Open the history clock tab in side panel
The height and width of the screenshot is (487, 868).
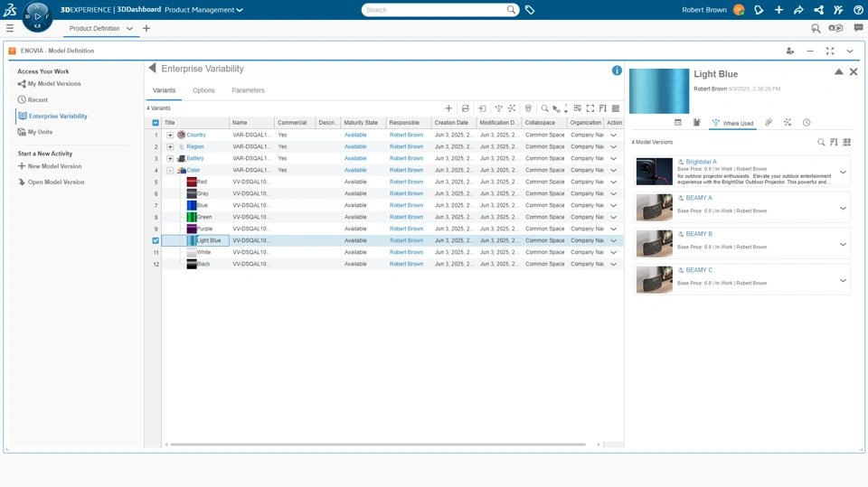[807, 122]
